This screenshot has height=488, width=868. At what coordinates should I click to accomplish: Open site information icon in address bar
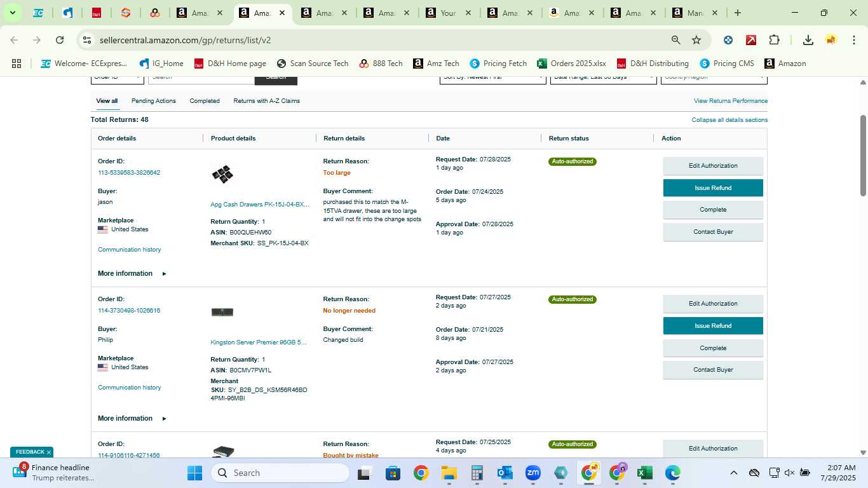(x=87, y=40)
